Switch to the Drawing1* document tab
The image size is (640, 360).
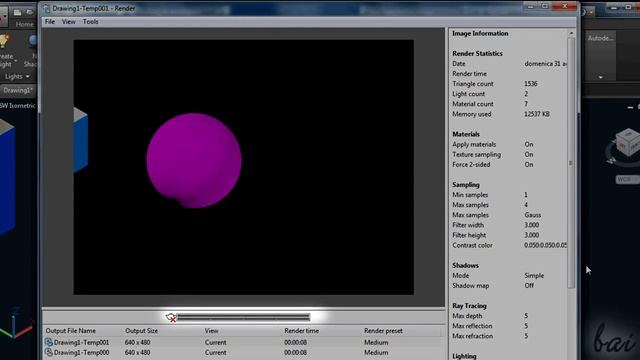click(18, 91)
